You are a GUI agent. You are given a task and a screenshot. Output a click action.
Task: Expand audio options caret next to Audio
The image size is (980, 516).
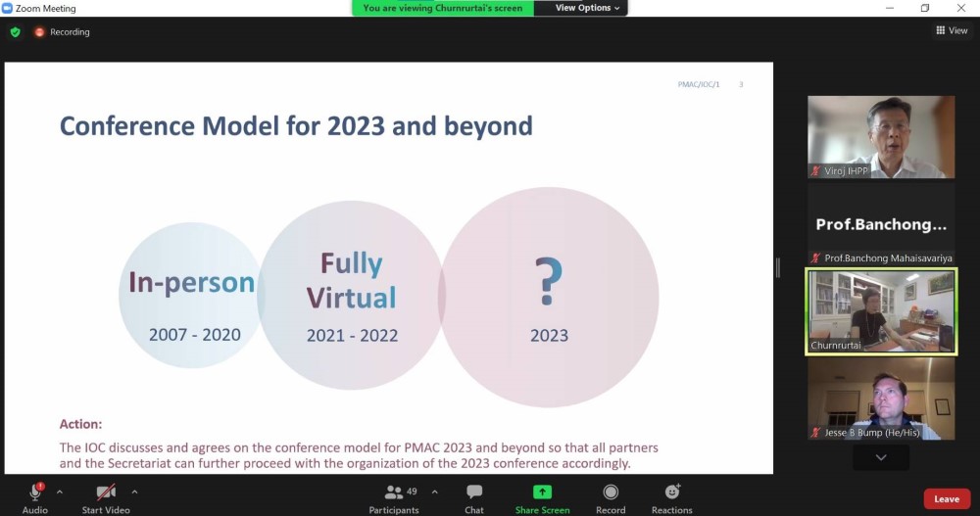point(60,492)
